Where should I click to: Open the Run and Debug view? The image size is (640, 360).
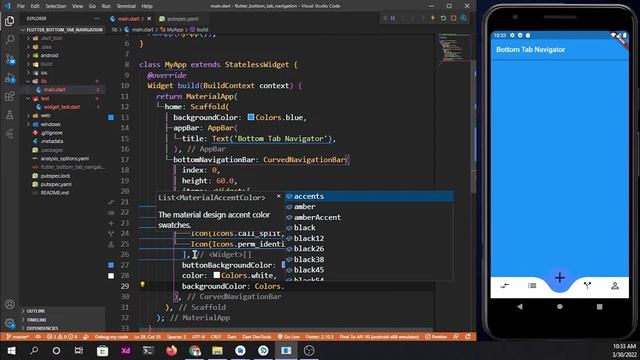click(10, 78)
